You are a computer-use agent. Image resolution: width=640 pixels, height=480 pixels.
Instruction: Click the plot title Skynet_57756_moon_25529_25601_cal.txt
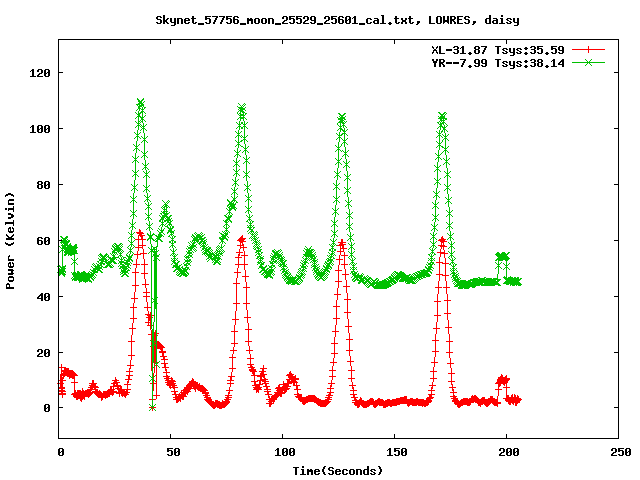click(x=337, y=20)
